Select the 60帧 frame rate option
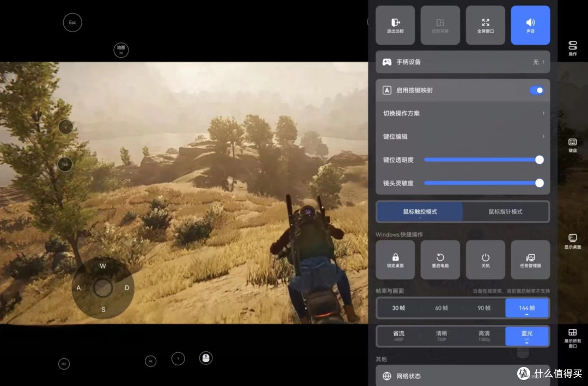This screenshot has width=588, height=386. pyautogui.click(x=440, y=308)
